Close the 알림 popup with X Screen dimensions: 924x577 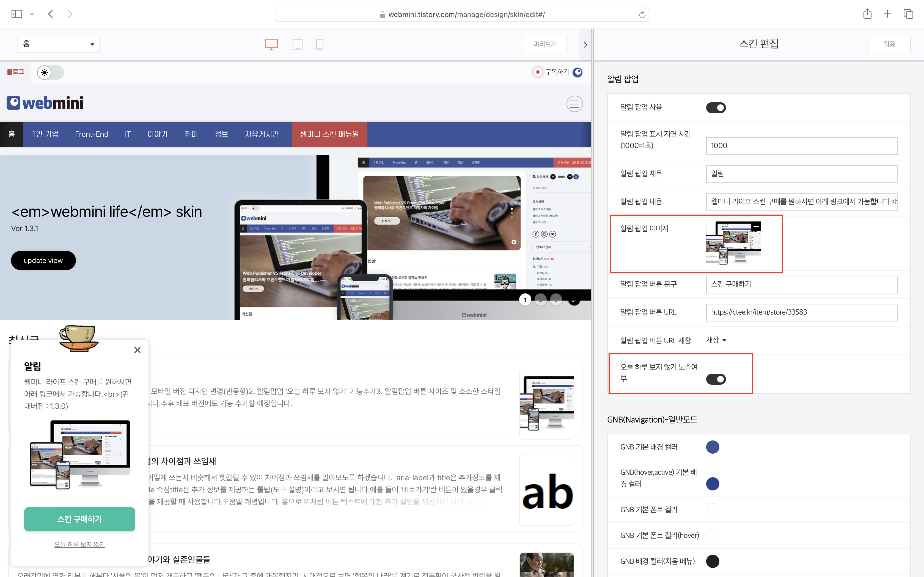137,350
